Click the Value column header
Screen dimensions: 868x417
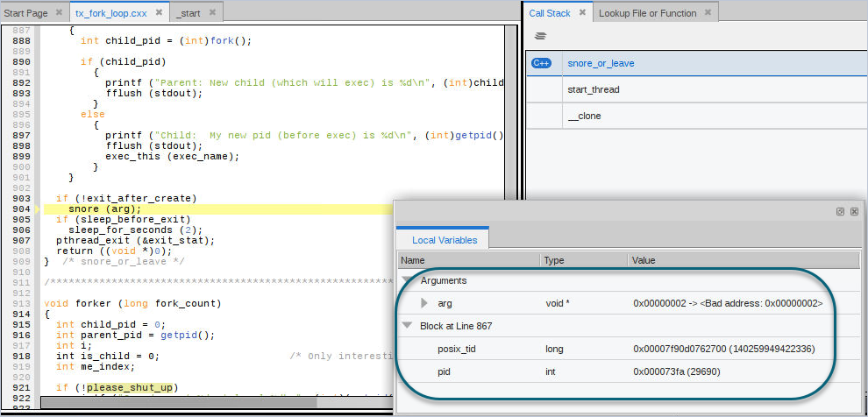click(x=644, y=260)
